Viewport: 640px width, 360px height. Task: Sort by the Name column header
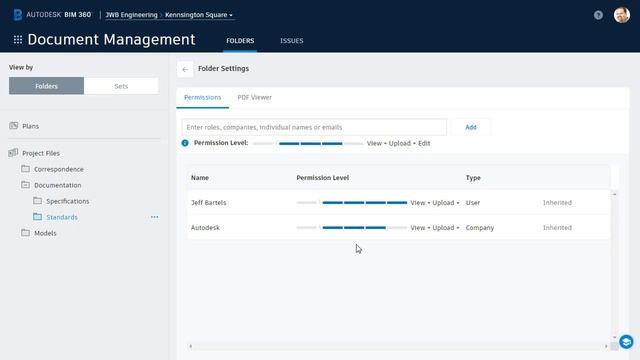click(x=200, y=178)
